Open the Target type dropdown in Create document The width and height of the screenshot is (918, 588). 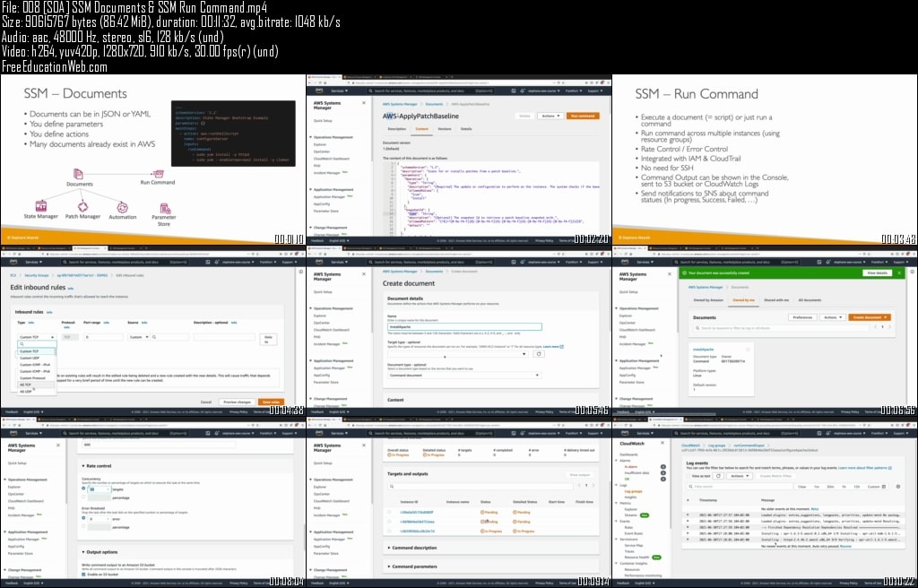[x=458, y=354]
